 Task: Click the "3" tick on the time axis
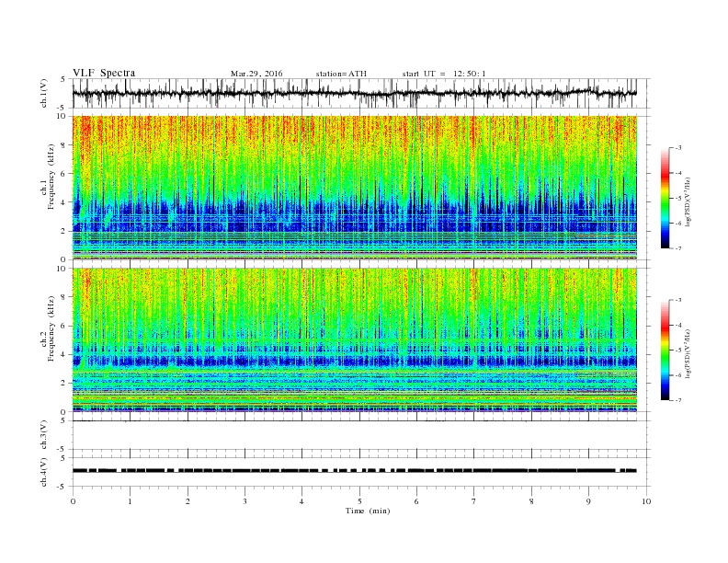click(x=245, y=501)
